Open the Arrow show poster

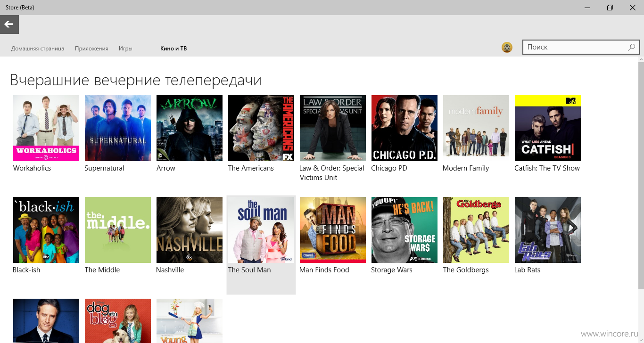(x=190, y=128)
